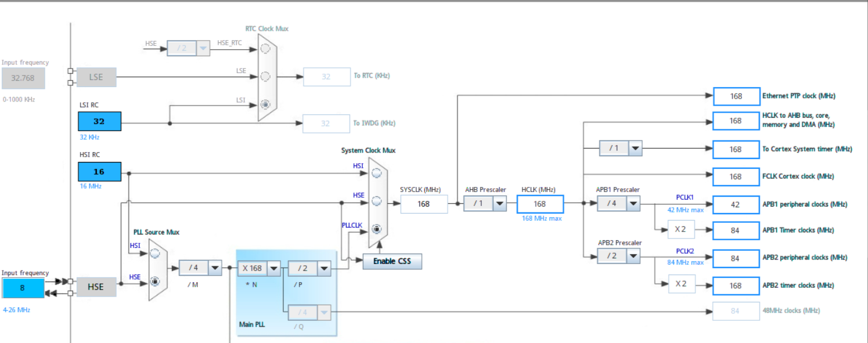Click the APB2 peripheral clocks value box
The height and width of the screenshot is (343, 868).
736,258
